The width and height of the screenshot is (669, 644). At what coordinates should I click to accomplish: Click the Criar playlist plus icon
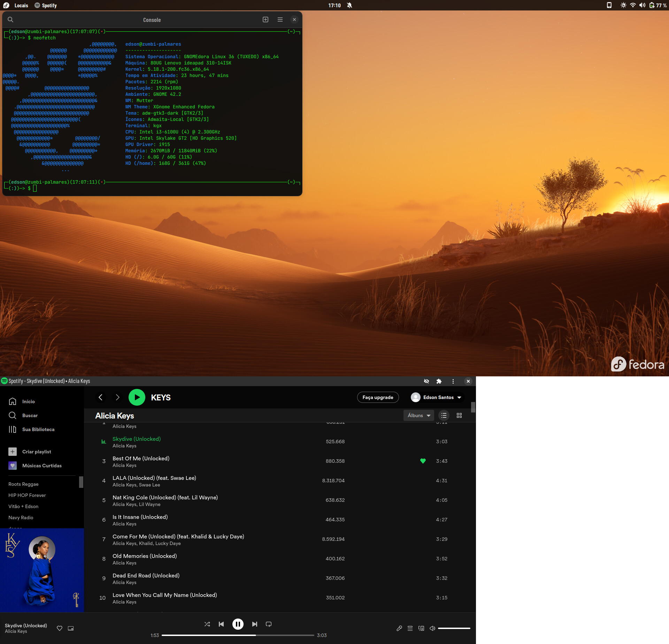click(13, 452)
